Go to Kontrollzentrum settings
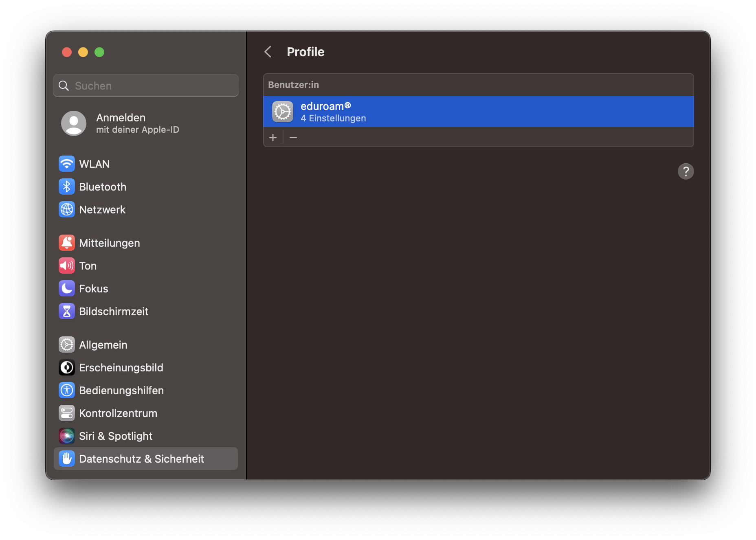756x540 pixels. pyautogui.click(x=118, y=413)
